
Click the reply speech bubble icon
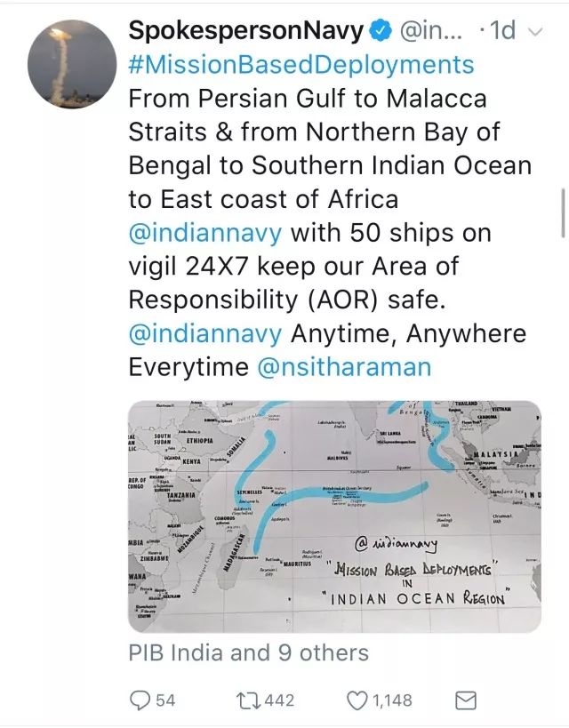click(x=140, y=701)
